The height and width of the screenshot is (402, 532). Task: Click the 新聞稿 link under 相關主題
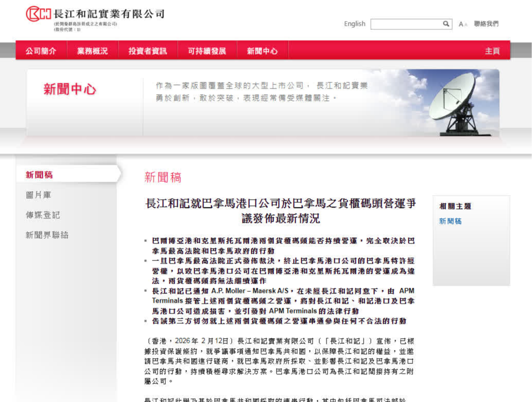point(450,221)
